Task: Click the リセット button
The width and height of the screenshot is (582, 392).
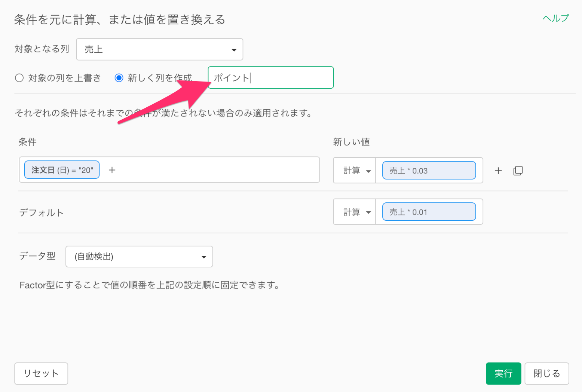Action: coord(41,373)
